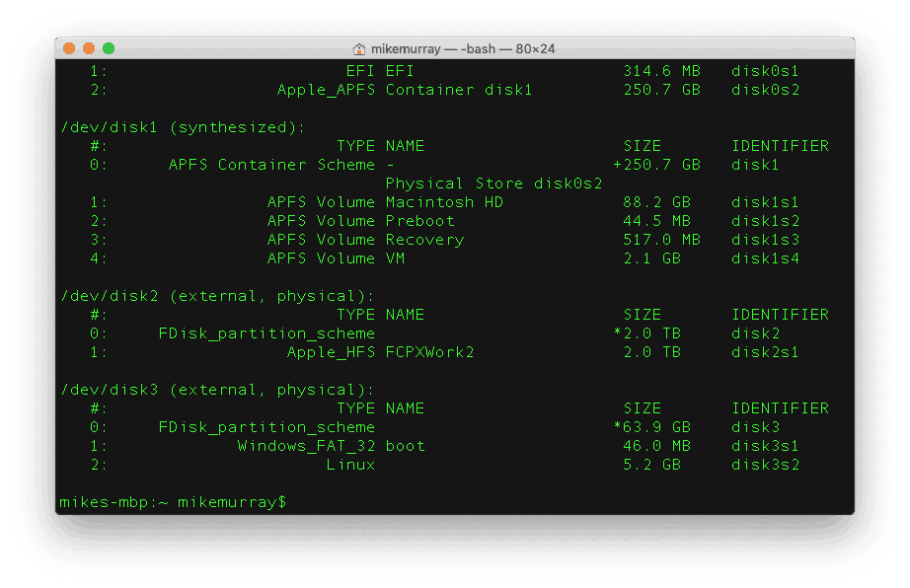The image size is (910, 588).
Task: Click the /dev/disk3 (external, physical) header
Action: [218, 391]
